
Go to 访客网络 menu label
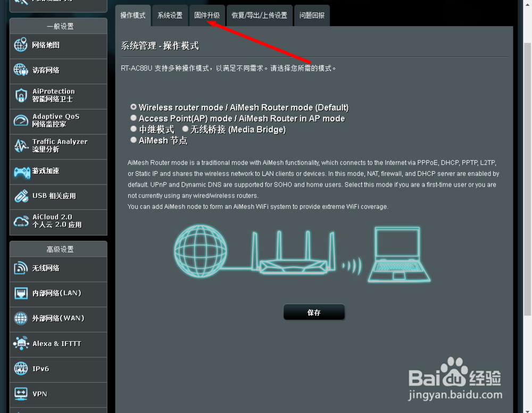click(46, 70)
